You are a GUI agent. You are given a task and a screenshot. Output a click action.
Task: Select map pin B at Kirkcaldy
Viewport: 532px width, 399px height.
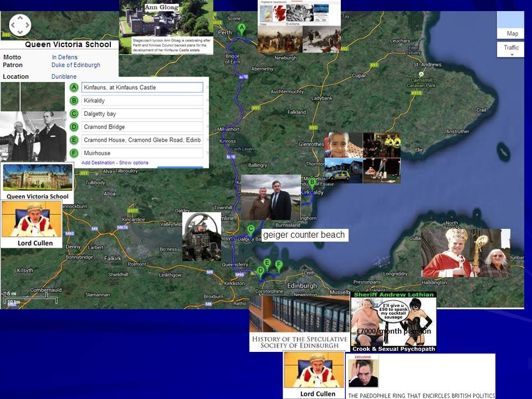312,183
